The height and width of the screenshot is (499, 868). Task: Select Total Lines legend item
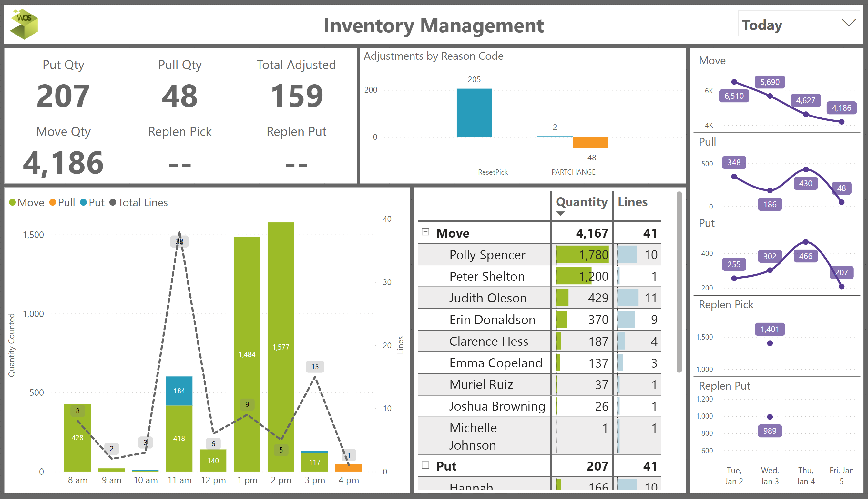click(x=143, y=203)
